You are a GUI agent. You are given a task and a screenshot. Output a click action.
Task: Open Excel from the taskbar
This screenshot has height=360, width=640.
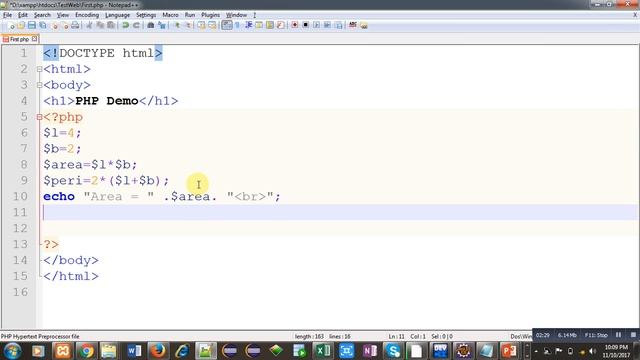pyautogui.click(x=323, y=351)
